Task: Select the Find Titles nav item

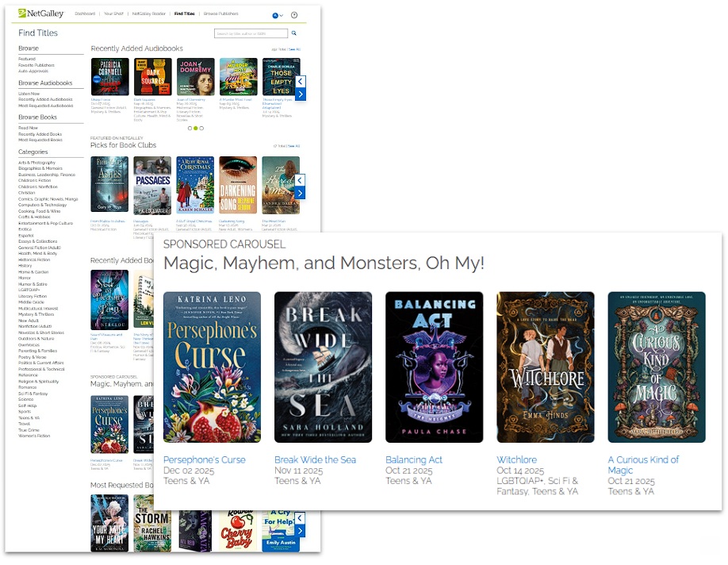Action: click(x=184, y=14)
